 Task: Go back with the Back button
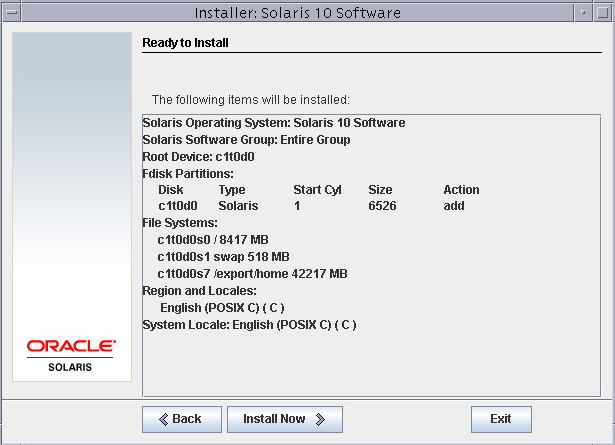pyautogui.click(x=182, y=419)
